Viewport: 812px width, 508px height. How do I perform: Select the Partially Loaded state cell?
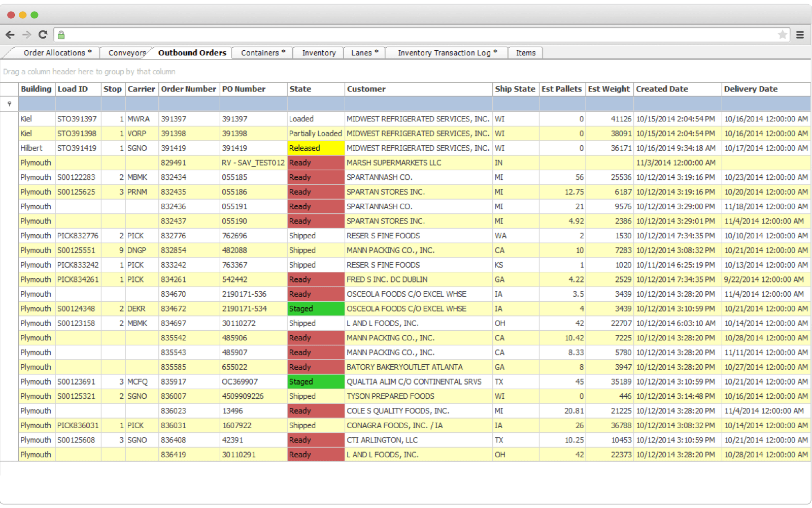[x=316, y=134]
